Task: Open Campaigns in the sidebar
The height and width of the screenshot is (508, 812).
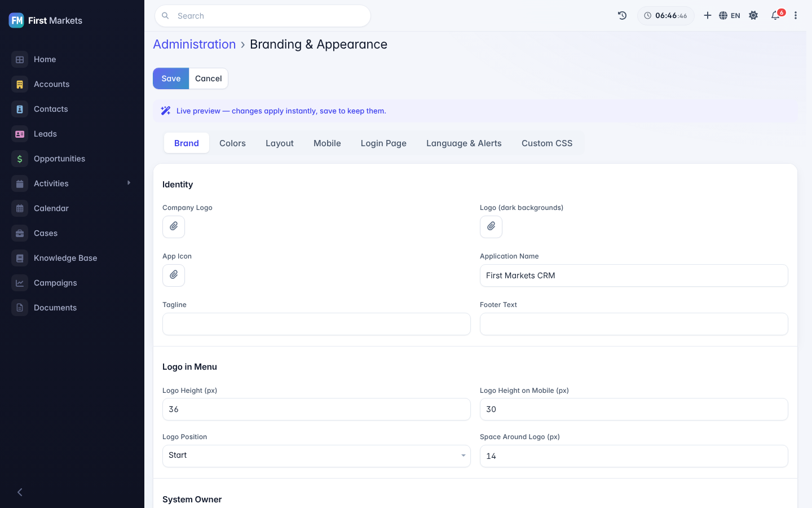Action: click(x=72, y=283)
